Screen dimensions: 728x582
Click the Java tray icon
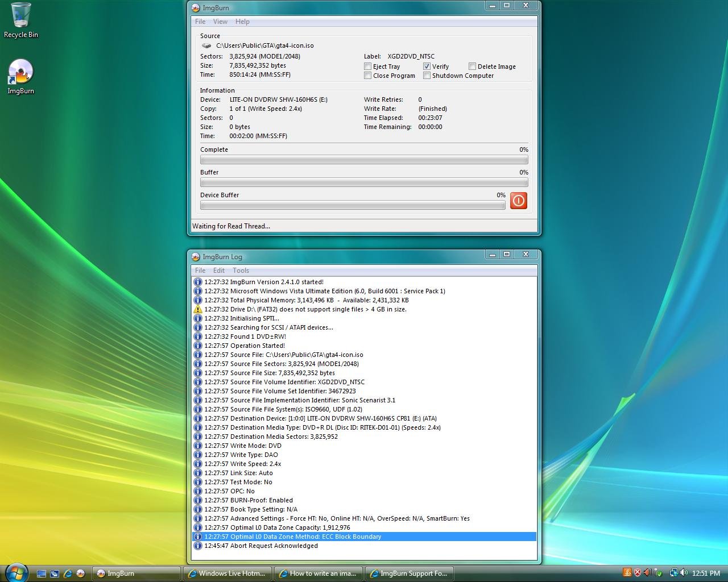(x=627, y=573)
